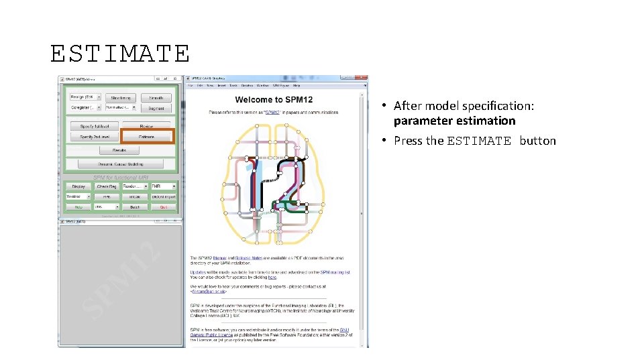This screenshot has height=362, width=644.
Task: Open the Results button
Action: 119,150
